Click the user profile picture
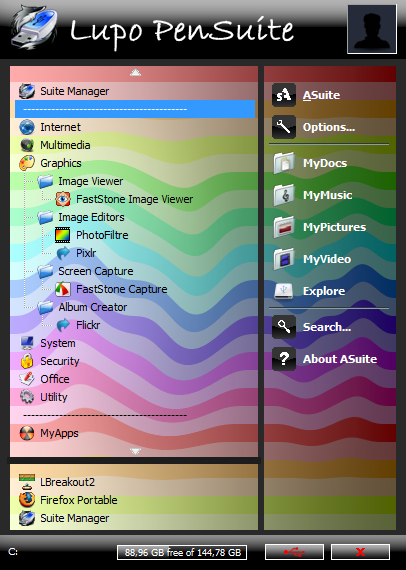 coord(372,29)
